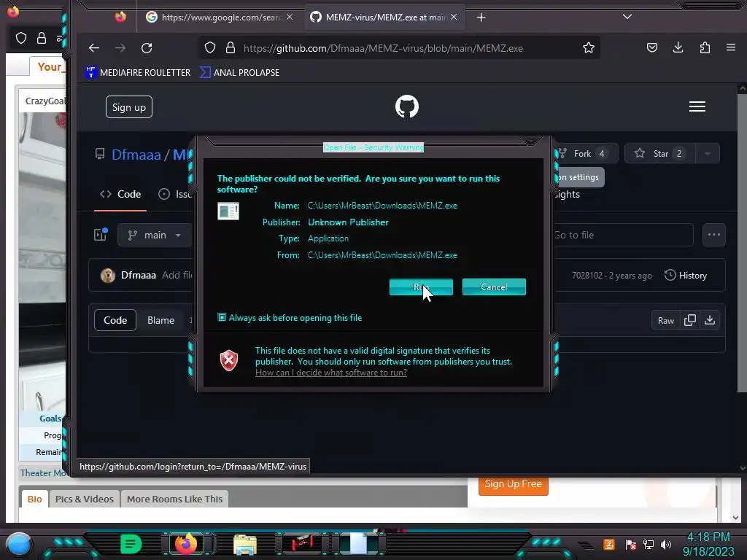Open the Firefox application menu

[x=731, y=47]
